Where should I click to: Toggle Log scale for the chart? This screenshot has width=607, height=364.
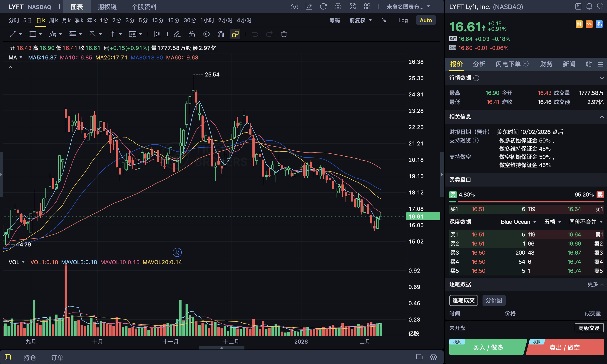[x=403, y=20]
